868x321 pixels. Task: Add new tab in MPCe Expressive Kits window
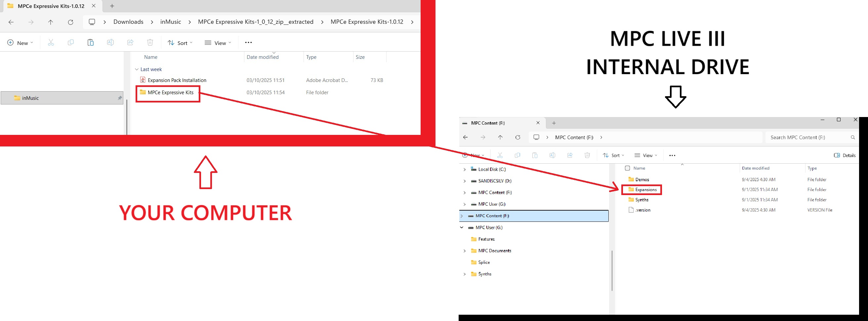pos(112,6)
